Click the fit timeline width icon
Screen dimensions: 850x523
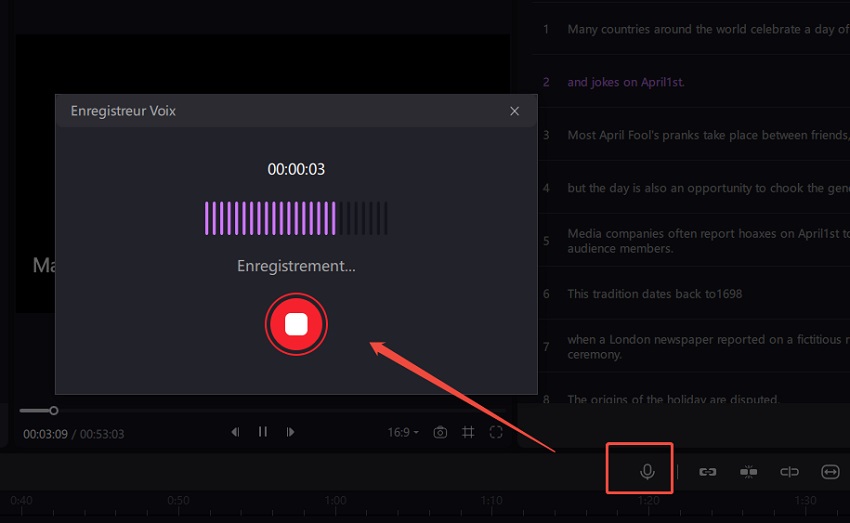pyautogui.click(x=830, y=472)
